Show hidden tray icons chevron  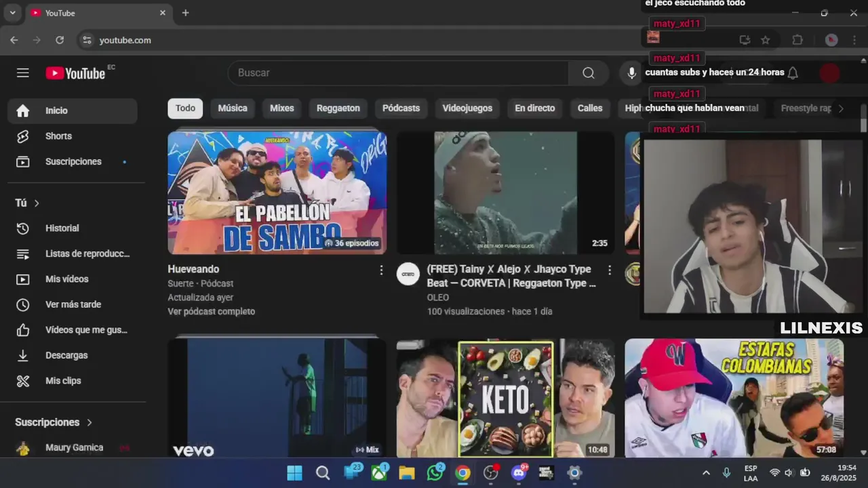[x=706, y=473]
